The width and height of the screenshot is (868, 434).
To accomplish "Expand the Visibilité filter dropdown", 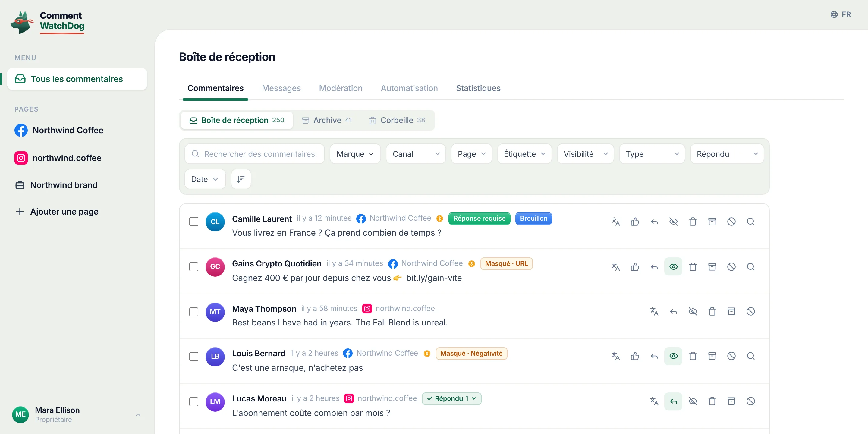I will coord(585,154).
